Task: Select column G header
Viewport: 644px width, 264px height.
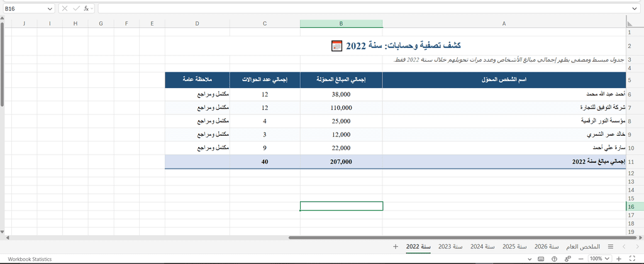Action: coord(101,24)
